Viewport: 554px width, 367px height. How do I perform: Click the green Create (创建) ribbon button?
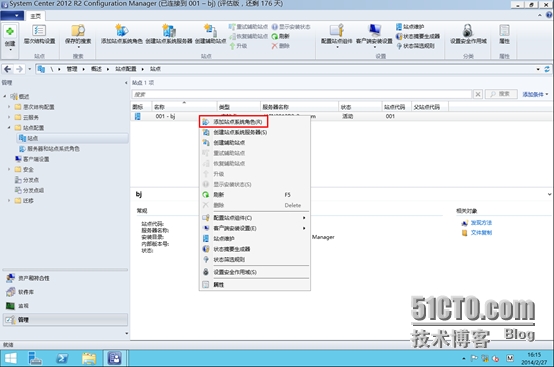coord(10,37)
